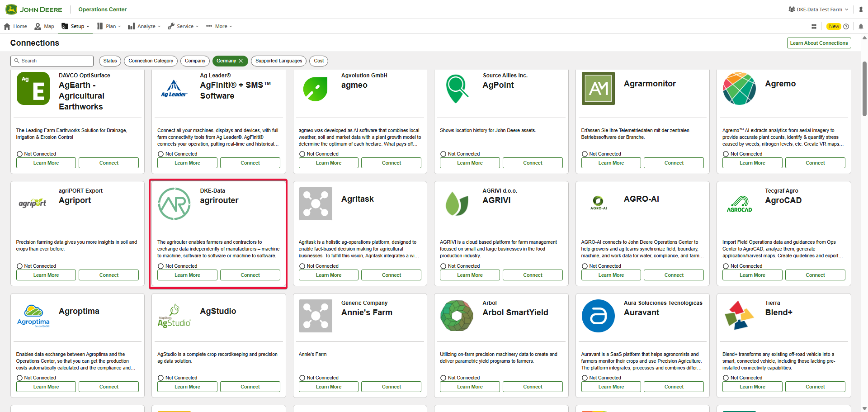The image size is (868, 412).
Task: Click the Auravant blue circle logo
Action: click(x=598, y=316)
